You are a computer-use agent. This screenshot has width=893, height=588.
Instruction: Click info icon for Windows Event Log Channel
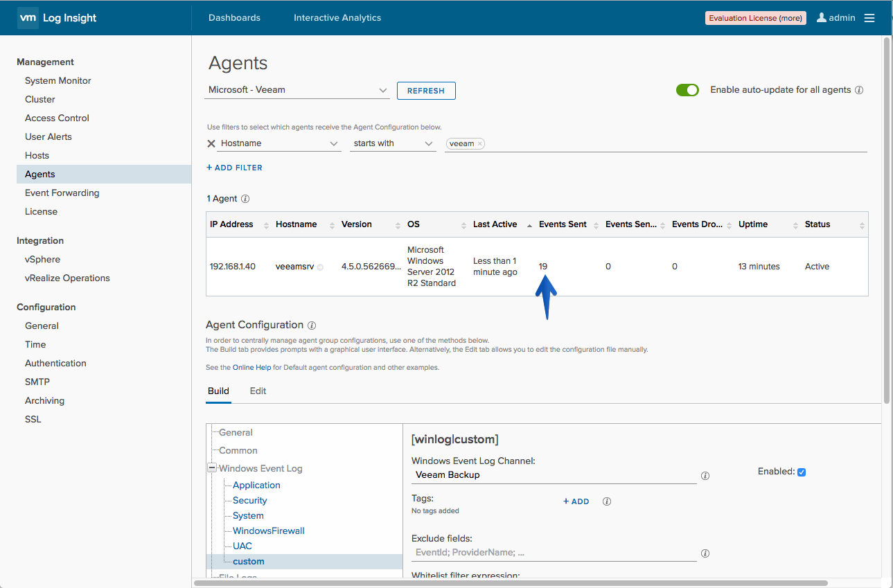coord(705,476)
